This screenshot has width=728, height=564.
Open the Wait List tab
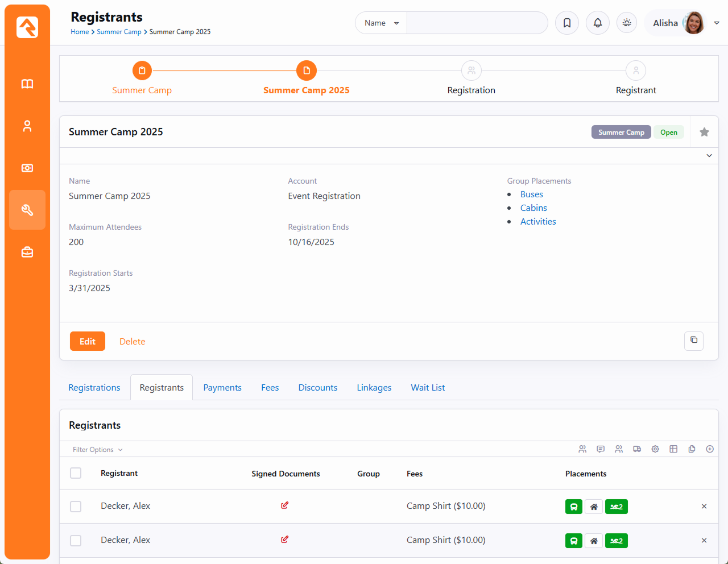[x=428, y=388]
